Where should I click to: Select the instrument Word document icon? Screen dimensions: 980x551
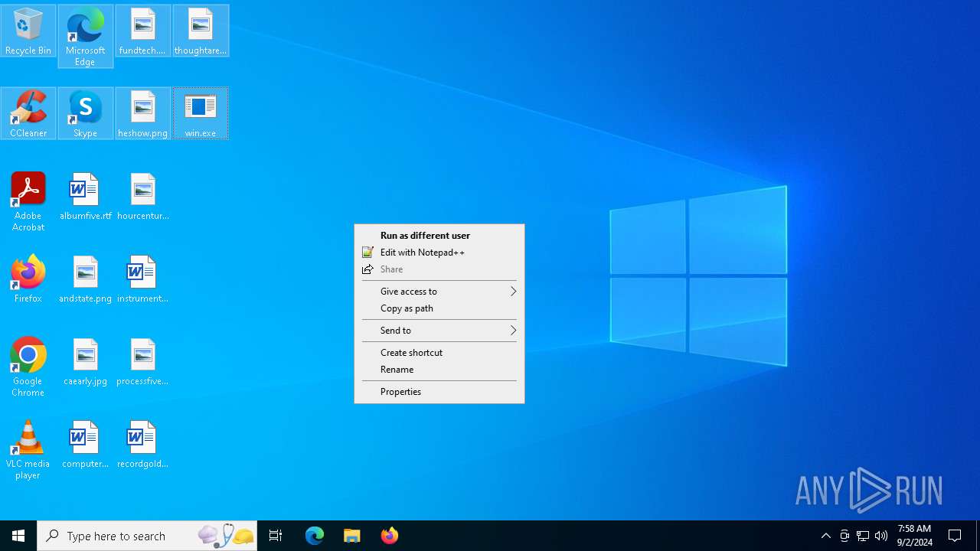(x=142, y=279)
